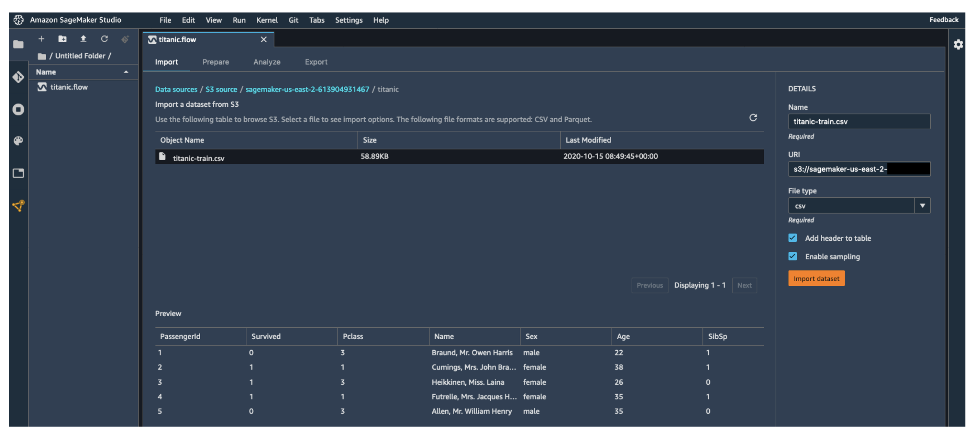
Task: Open the Git sidebar panel icon
Action: [x=18, y=77]
